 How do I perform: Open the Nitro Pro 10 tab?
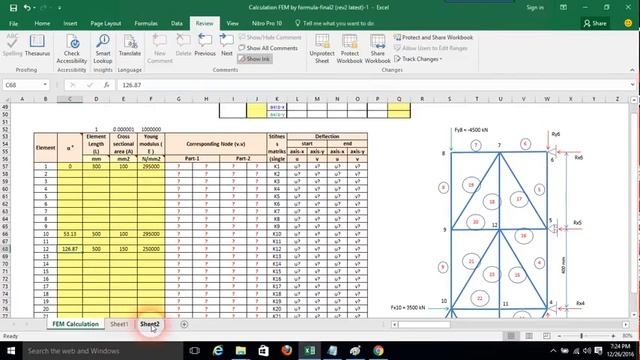[x=267, y=23]
